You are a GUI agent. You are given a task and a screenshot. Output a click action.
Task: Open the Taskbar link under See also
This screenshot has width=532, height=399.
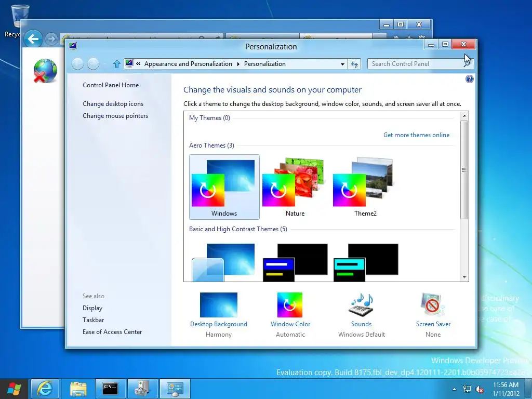(x=94, y=320)
